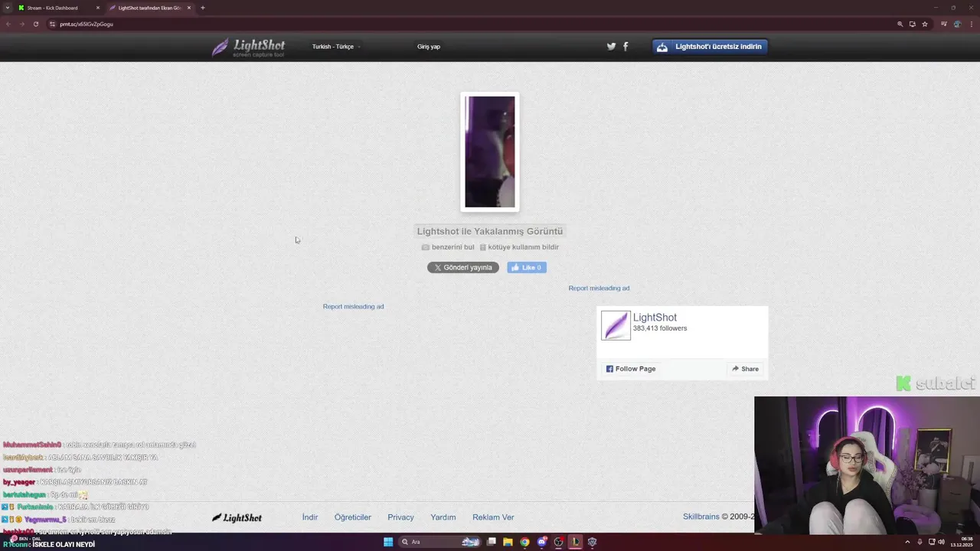
Task: Open the shield app icon on taskbar
Action: coord(592,542)
